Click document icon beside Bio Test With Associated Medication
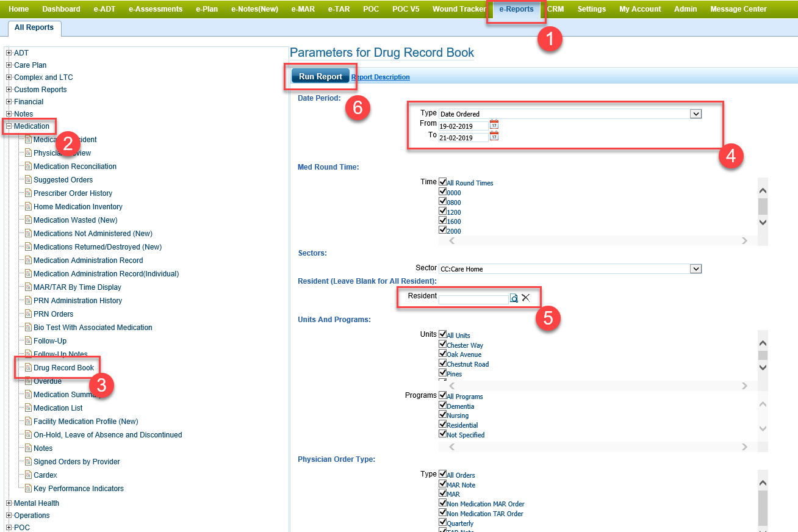Image resolution: width=798 pixels, height=532 pixels. [28, 327]
